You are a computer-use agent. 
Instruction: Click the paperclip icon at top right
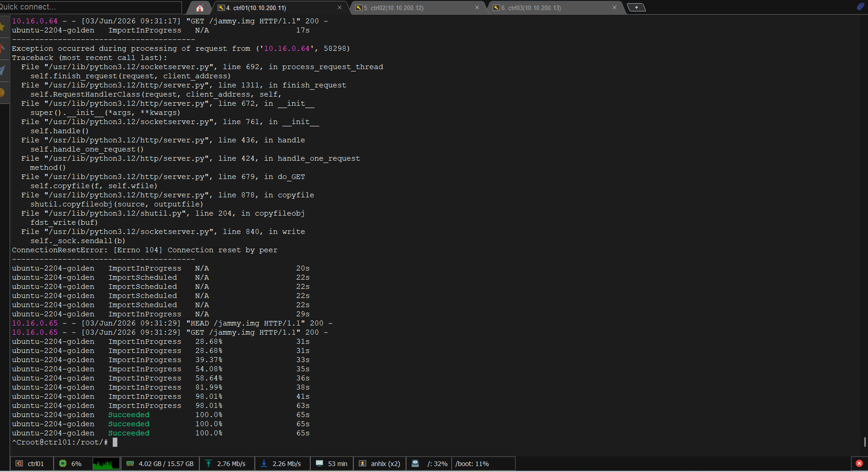click(x=860, y=6)
